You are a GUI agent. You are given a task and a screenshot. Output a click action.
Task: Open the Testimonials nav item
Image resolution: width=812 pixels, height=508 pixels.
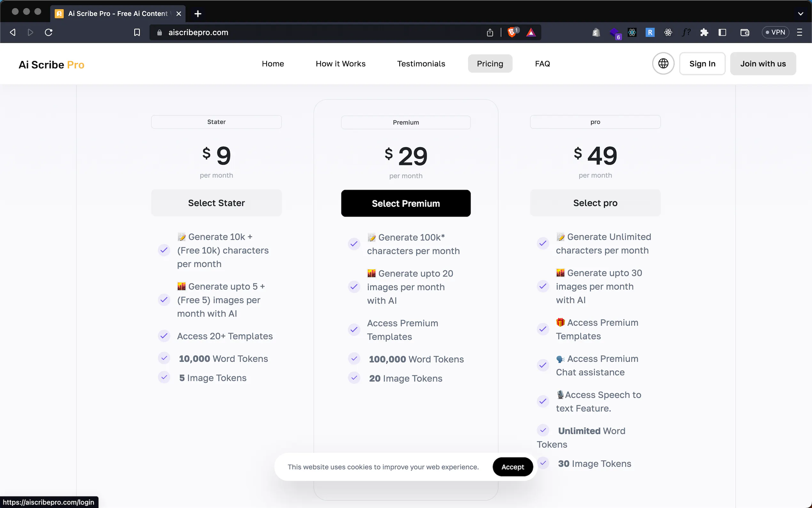pyautogui.click(x=421, y=63)
